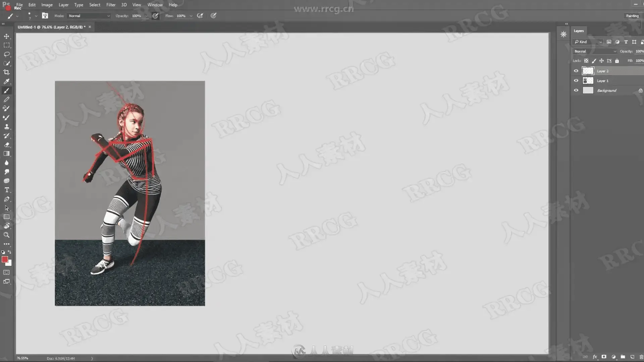Select the Eyedropper tool

(x=6, y=81)
